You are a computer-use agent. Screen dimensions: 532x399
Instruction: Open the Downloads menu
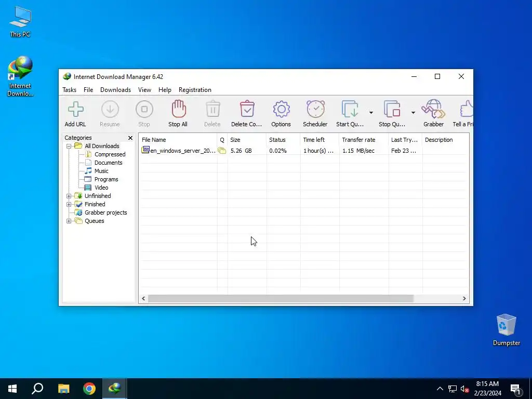pos(115,90)
